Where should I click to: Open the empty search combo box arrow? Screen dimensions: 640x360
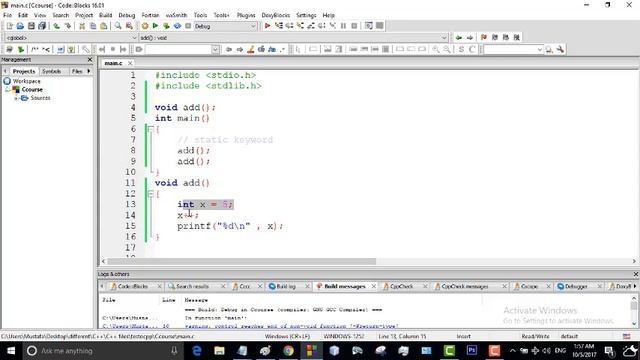pos(216,49)
